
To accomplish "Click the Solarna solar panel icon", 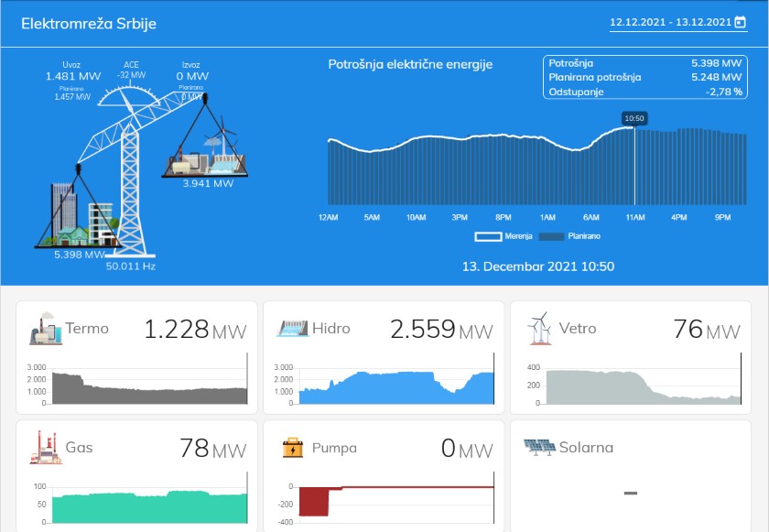I will click(x=539, y=448).
